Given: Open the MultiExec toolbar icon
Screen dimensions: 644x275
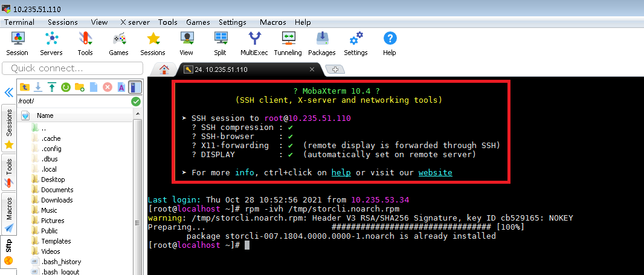Looking at the screenshot, I should tap(254, 44).
